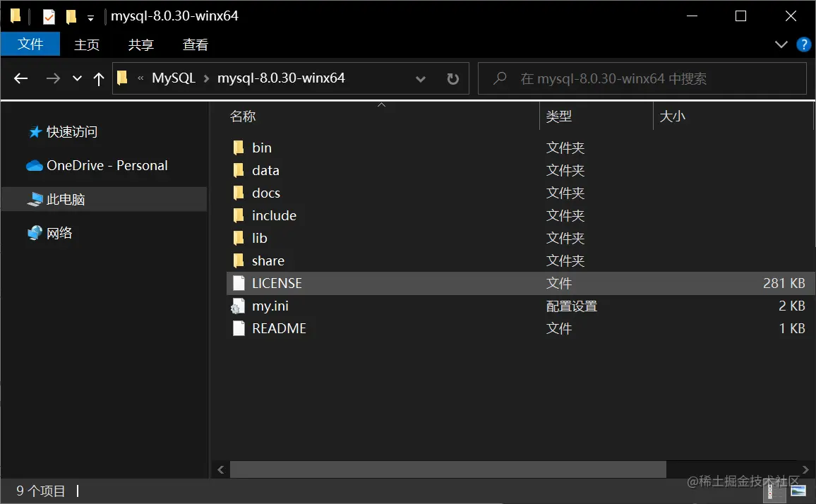Open Explorer help question mark

803,44
